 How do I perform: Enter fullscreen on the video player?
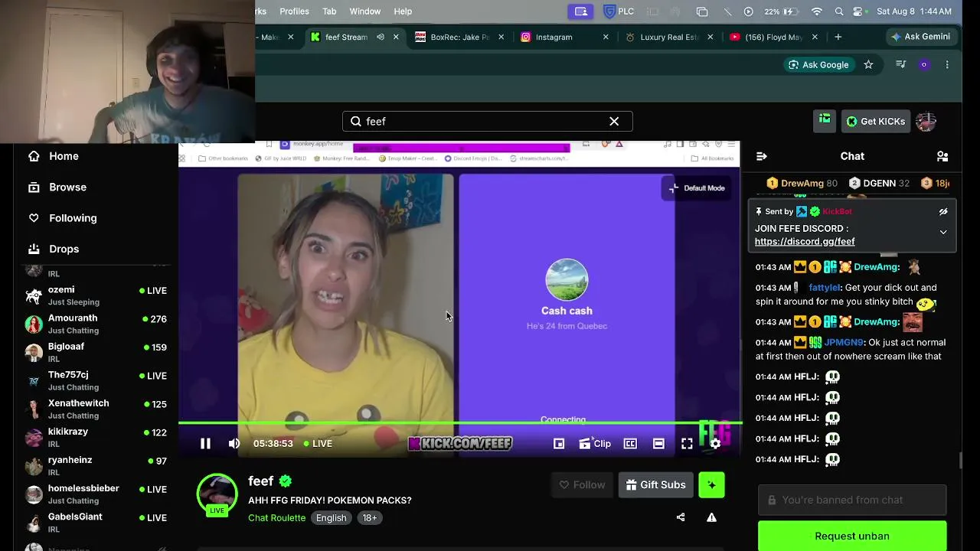[x=687, y=444]
